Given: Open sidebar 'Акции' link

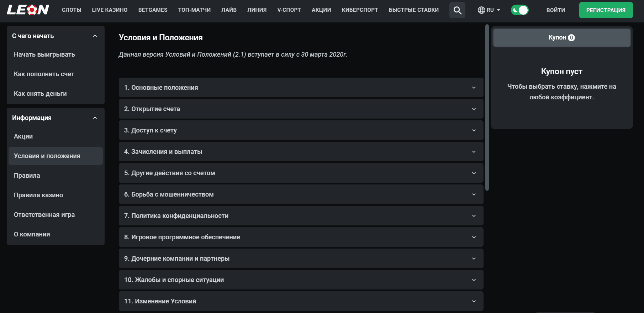Looking at the screenshot, I should [56, 136].
